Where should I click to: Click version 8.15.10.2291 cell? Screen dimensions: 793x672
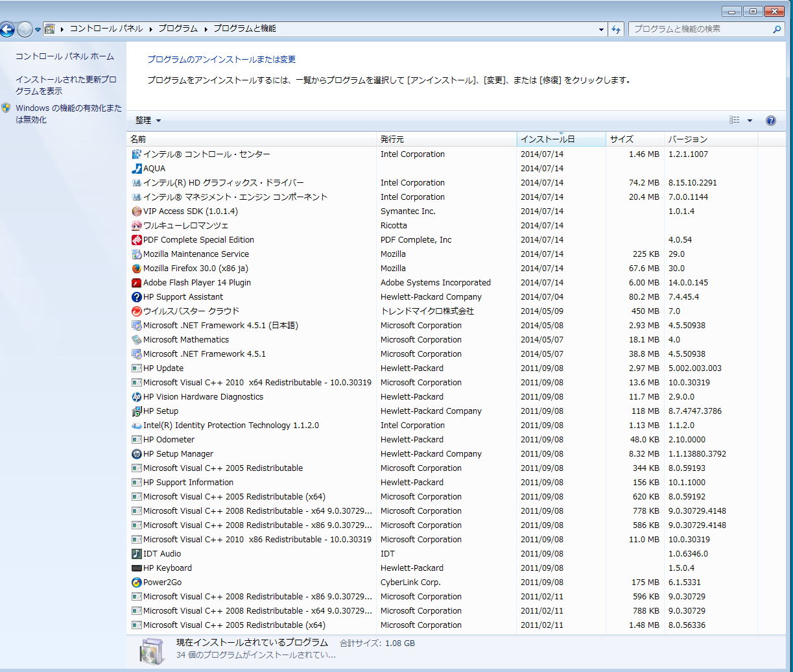[x=692, y=183]
